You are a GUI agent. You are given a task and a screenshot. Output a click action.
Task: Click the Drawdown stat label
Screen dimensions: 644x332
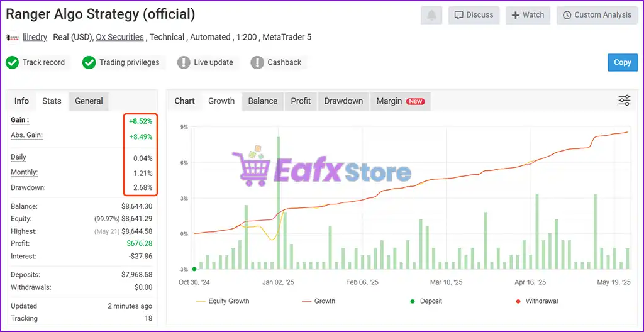[x=28, y=188]
